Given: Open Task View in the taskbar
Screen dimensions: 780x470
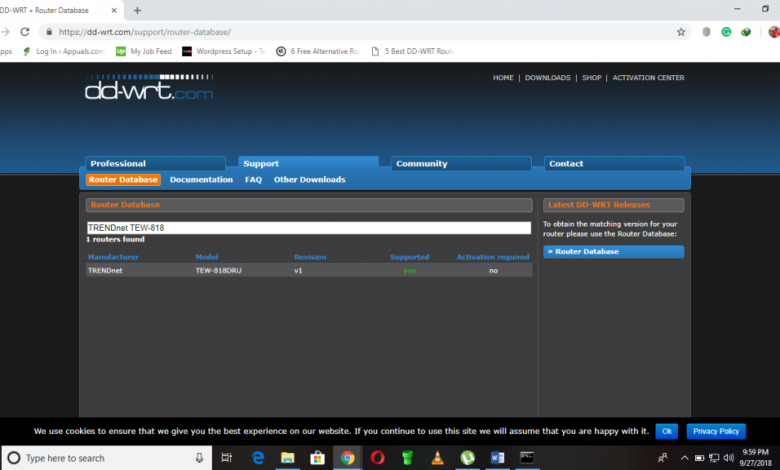Looking at the screenshot, I should point(226,458).
